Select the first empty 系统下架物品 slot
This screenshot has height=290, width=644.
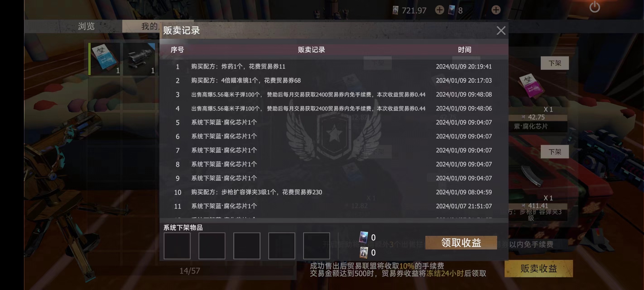(x=177, y=246)
